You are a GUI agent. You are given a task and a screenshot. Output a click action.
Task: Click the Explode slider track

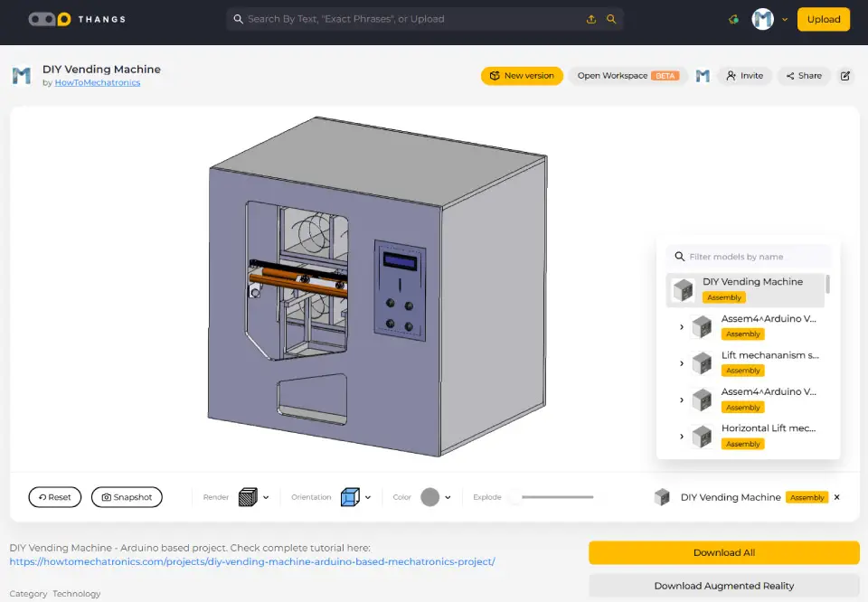point(556,497)
